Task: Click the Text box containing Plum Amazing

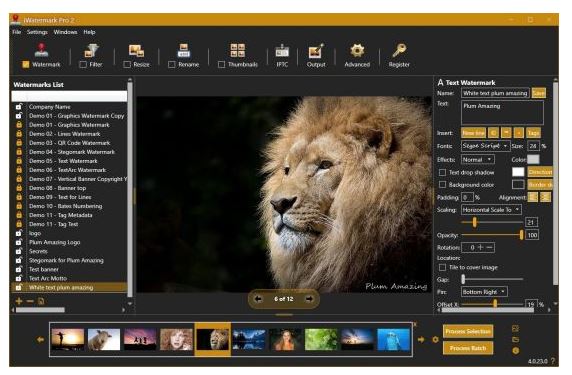Action: click(502, 113)
